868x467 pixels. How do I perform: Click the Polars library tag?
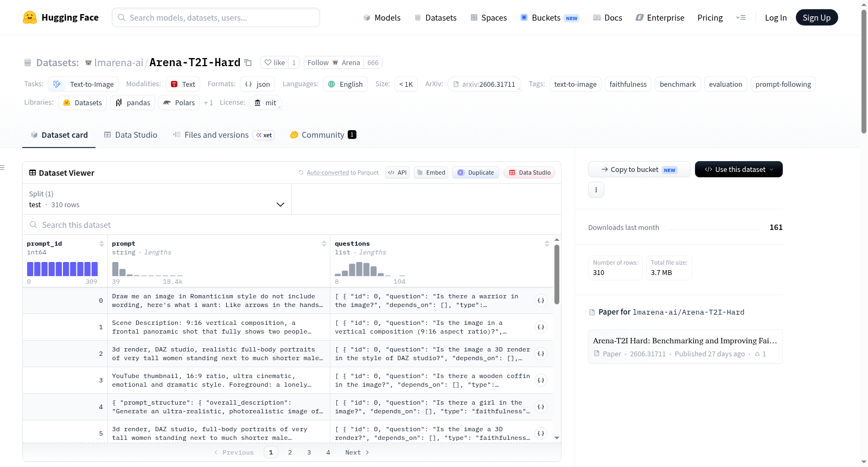click(179, 103)
